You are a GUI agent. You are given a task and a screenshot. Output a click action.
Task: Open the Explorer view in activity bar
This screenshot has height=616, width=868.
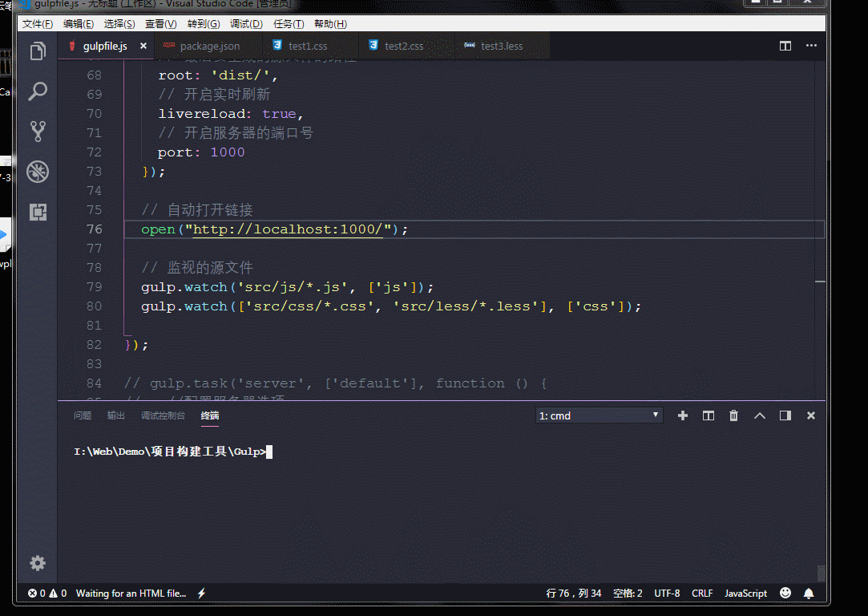[x=38, y=52]
